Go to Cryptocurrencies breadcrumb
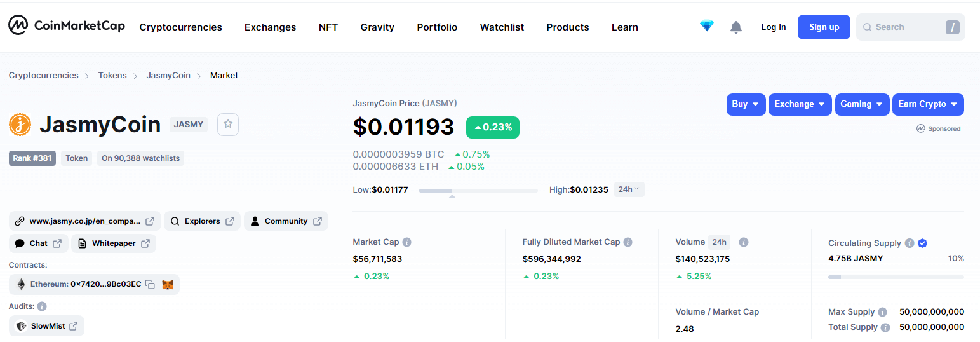This screenshot has height=342, width=980. (43, 75)
